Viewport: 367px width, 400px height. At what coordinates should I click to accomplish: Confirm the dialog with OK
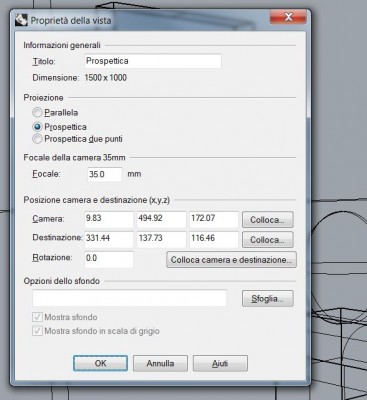100,363
